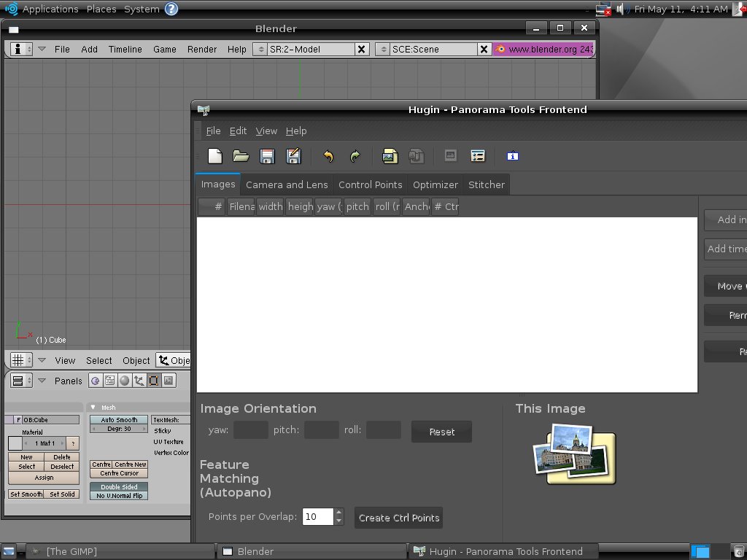Toggle the F fake user button beside OB:Cube
This screenshot has height=560, width=747.
tap(18, 419)
